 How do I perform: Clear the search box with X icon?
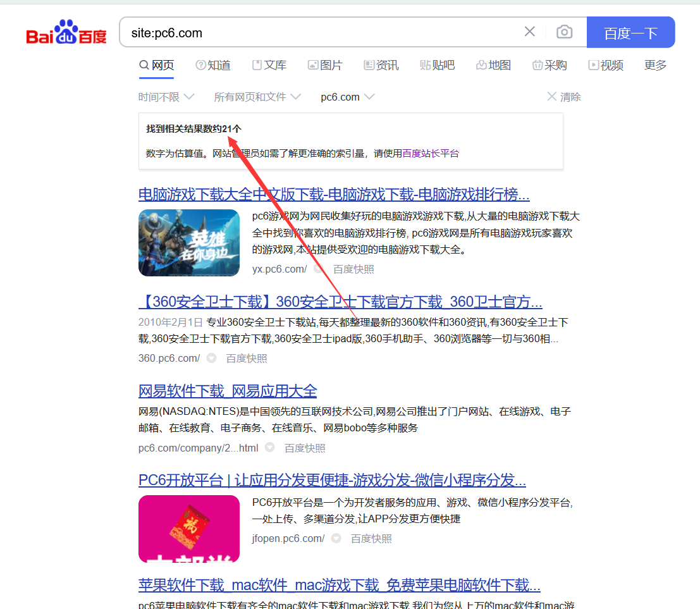tap(529, 32)
